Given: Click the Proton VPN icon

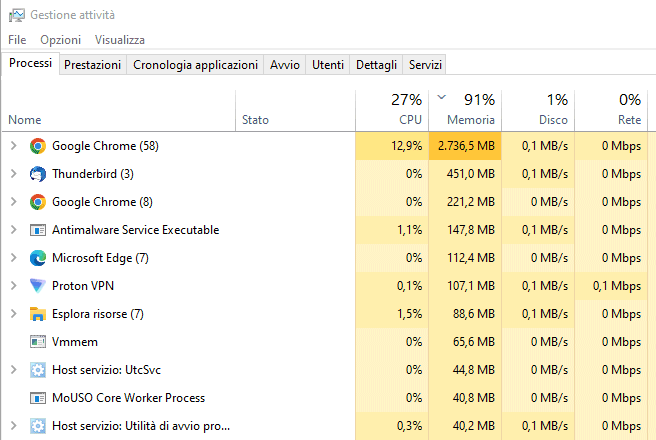Looking at the screenshot, I should pos(38,286).
